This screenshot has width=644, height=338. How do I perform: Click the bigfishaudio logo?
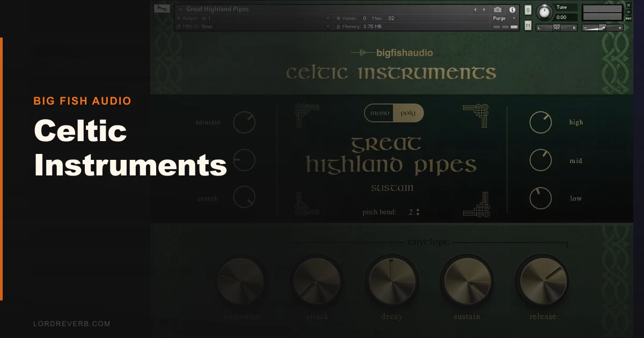point(392,53)
